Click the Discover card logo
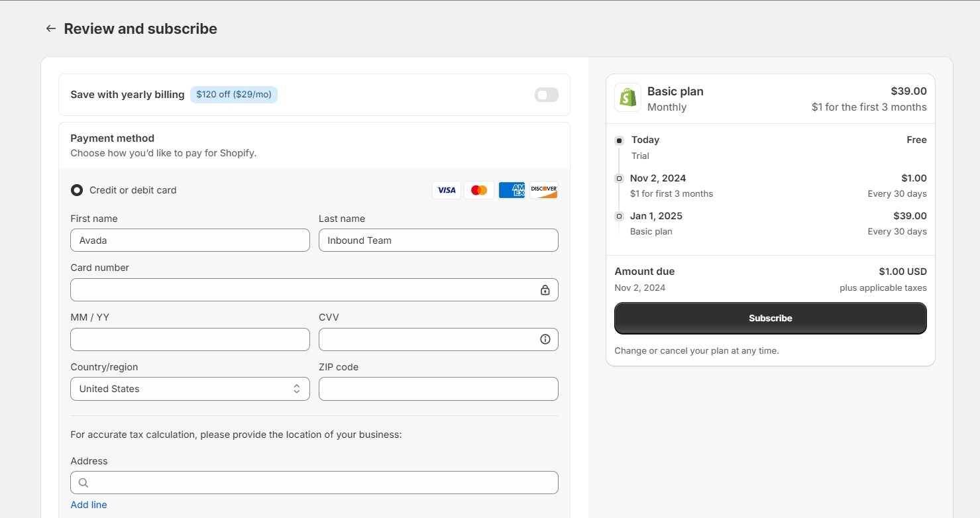 click(x=544, y=190)
